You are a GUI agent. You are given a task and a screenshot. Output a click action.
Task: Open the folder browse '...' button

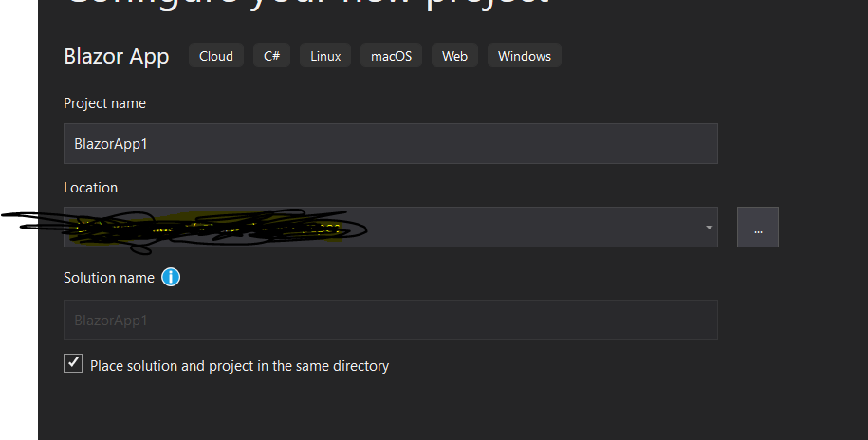(x=757, y=227)
